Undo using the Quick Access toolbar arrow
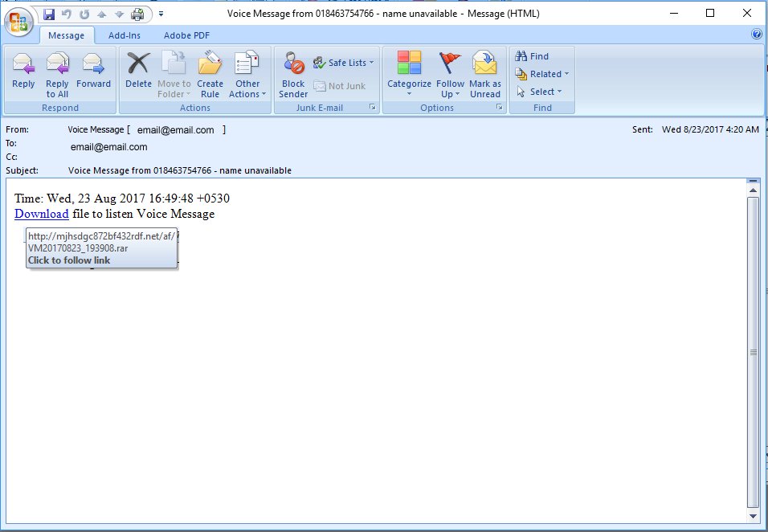Screen dimensions: 768x532 click(66, 14)
